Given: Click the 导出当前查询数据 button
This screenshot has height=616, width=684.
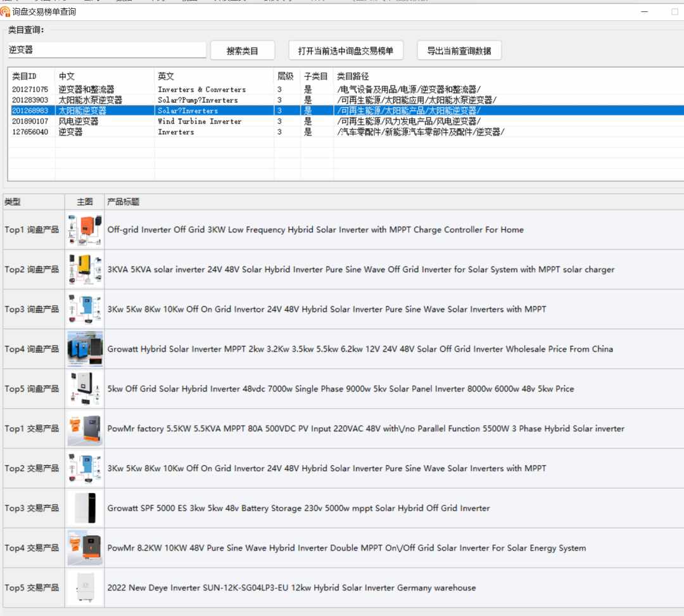Looking at the screenshot, I should point(459,51).
